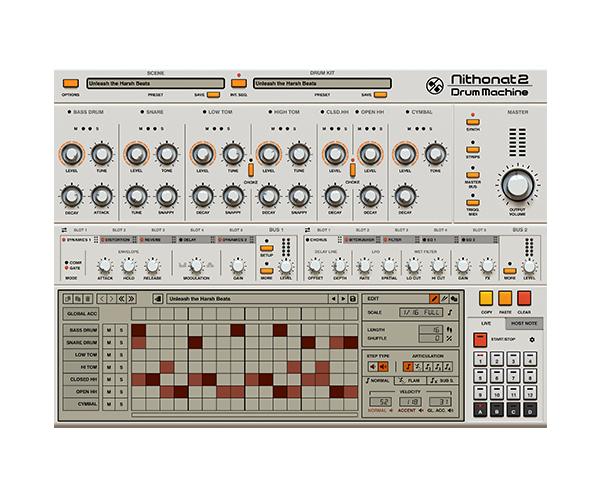Viewport: 600px width, 493px height.
Task: Click the double-left arrows in sequencer toolbar
Action: (122, 299)
